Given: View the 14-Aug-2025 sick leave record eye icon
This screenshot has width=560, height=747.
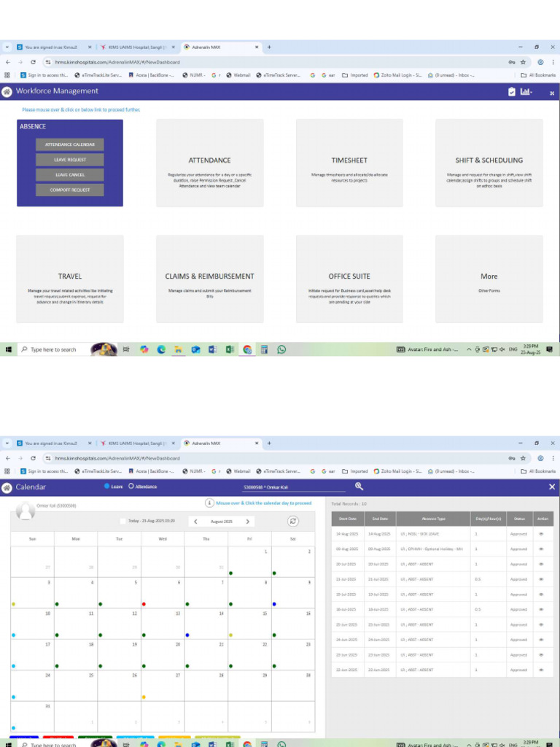Looking at the screenshot, I should pos(542,534).
